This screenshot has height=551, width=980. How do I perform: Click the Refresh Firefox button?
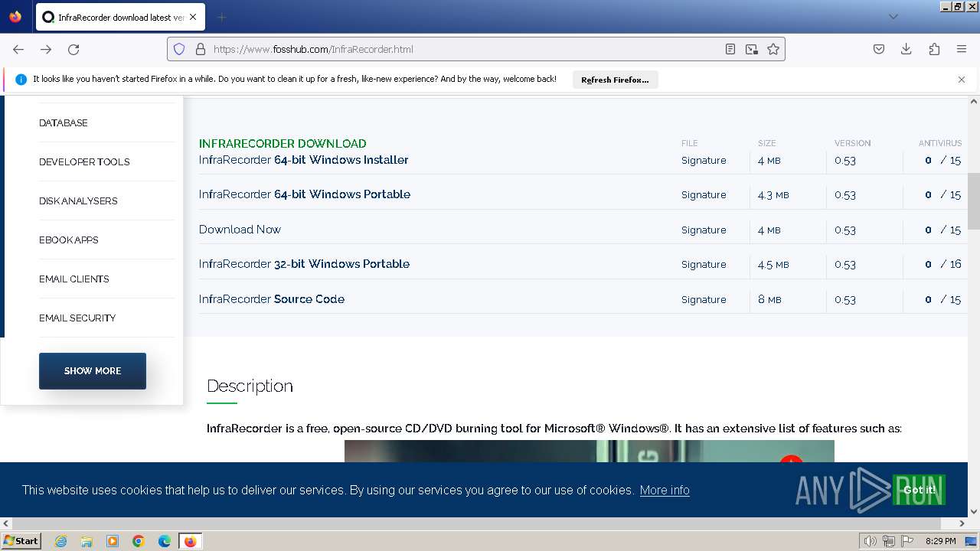coord(615,80)
